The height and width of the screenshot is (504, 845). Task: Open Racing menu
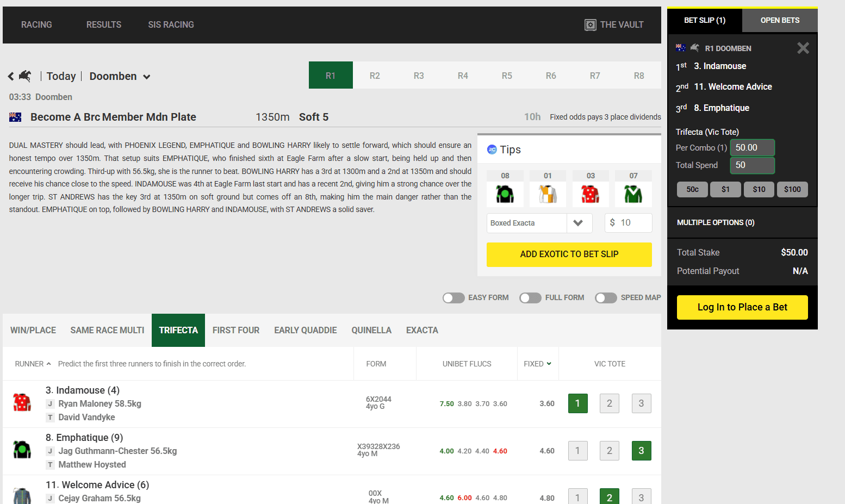36,25
